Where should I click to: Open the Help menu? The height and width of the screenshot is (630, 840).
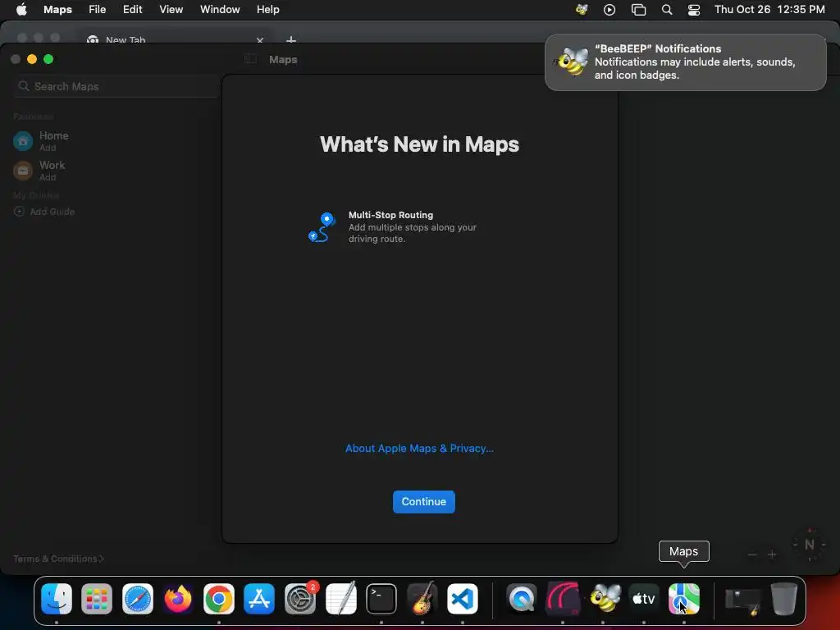[268, 10]
